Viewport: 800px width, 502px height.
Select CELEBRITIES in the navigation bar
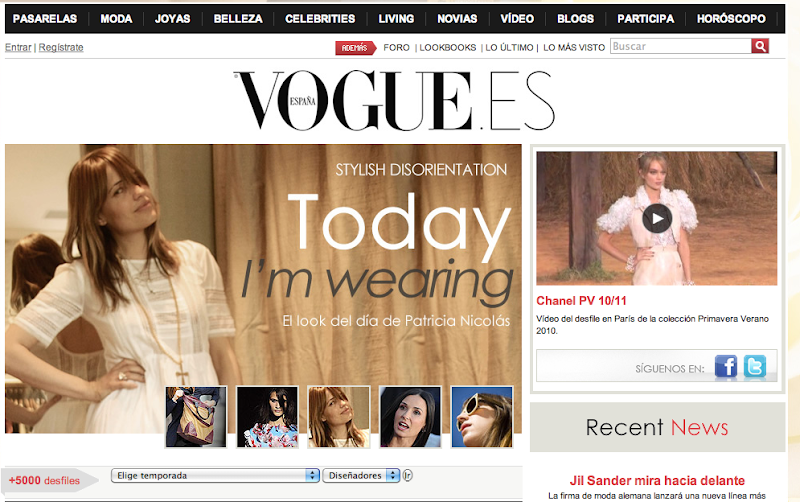(x=320, y=19)
